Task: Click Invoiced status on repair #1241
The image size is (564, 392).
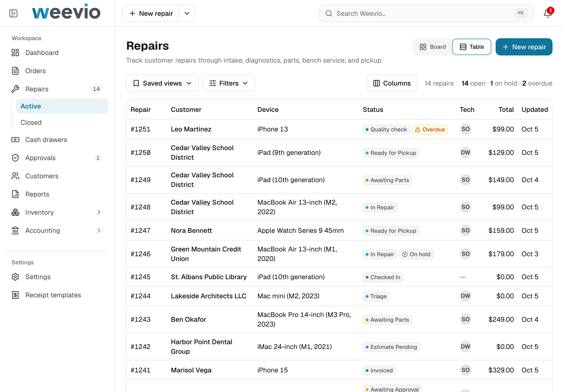Action: click(379, 370)
